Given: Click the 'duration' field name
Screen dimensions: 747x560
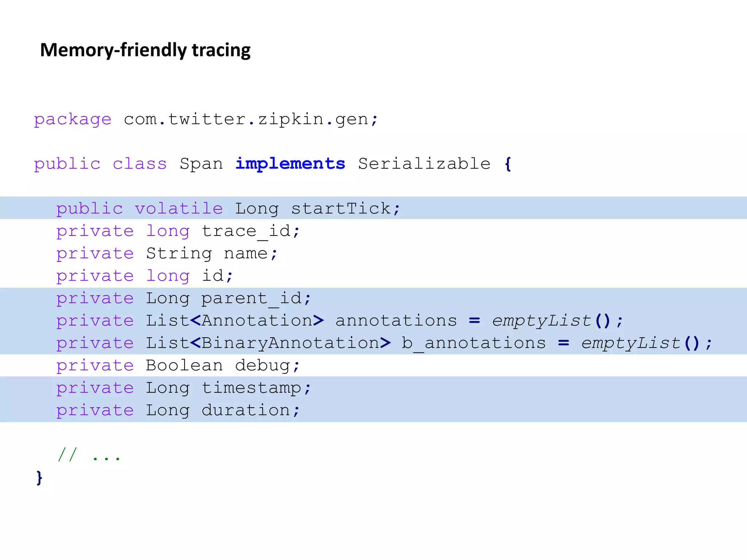Looking at the screenshot, I should click(246, 411).
